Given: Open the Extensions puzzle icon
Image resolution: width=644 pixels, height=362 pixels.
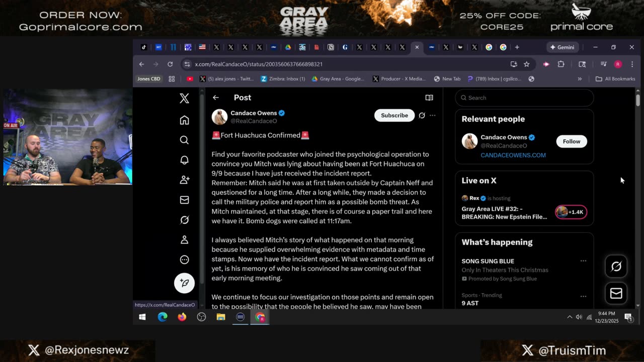Looking at the screenshot, I should tap(561, 64).
